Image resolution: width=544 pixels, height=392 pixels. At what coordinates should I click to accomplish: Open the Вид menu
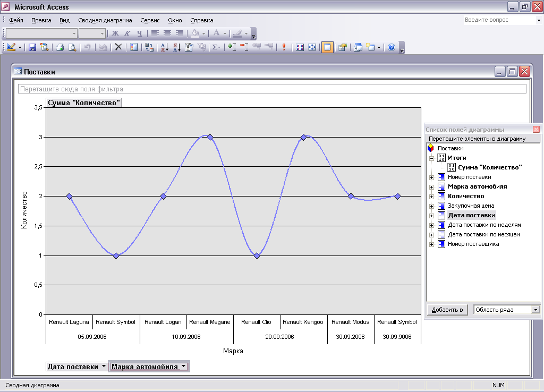pos(64,20)
